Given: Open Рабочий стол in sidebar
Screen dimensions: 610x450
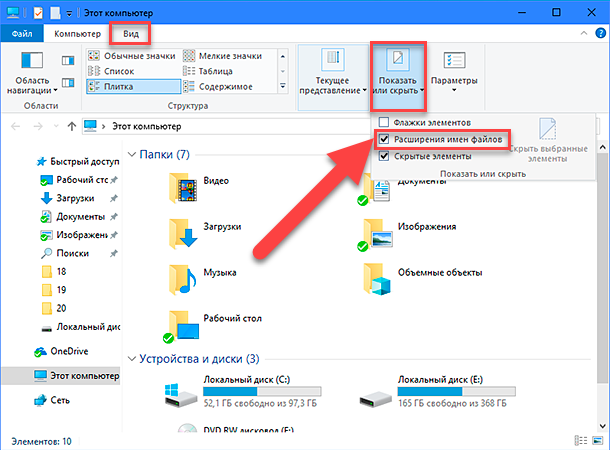Looking at the screenshot, I should (x=79, y=180).
